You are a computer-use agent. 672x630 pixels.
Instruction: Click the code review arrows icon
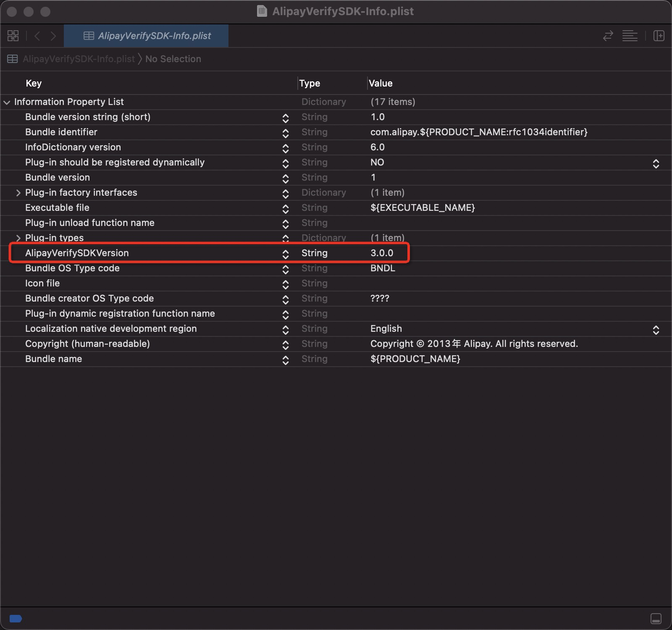point(608,36)
